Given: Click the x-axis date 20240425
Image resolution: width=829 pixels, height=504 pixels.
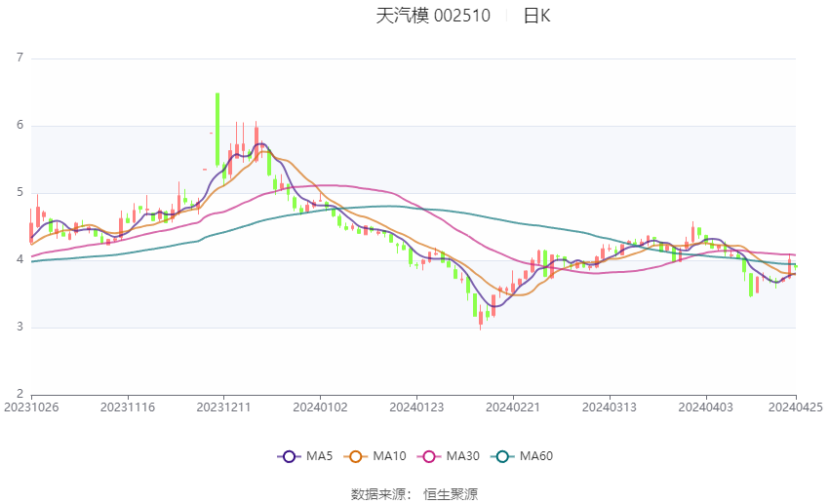Looking at the screenshot, I should (x=796, y=407).
